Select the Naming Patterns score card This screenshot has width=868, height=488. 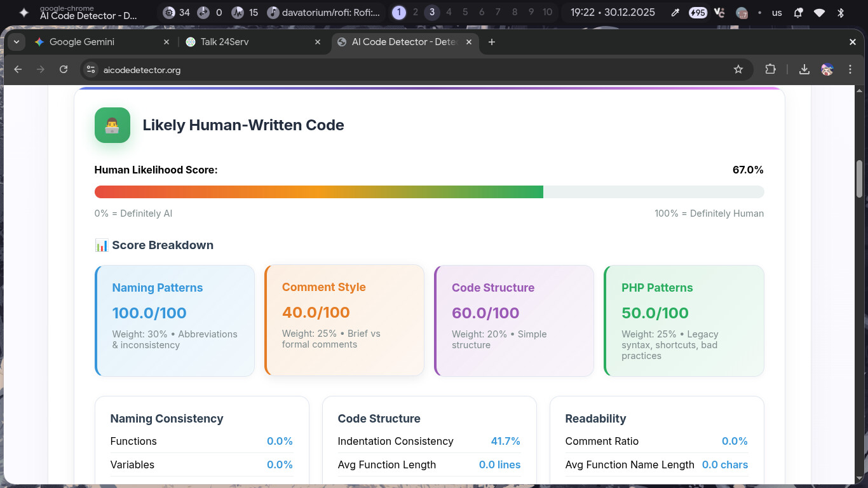tap(175, 321)
